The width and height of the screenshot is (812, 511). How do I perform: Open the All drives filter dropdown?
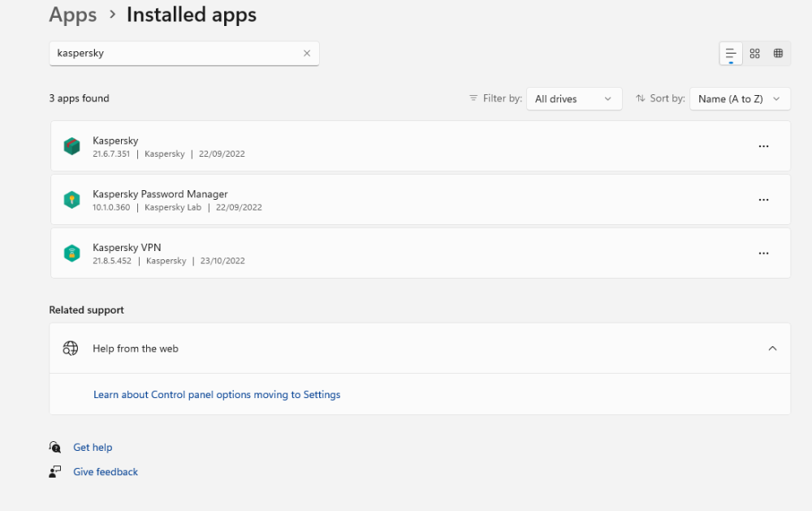574,98
